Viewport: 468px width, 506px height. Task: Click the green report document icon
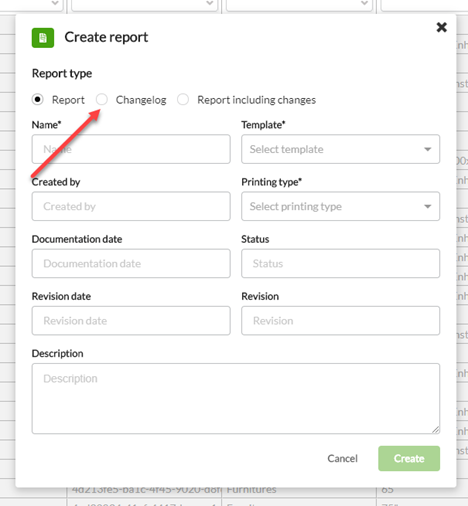pyautogui.click(x=43, y=38)
